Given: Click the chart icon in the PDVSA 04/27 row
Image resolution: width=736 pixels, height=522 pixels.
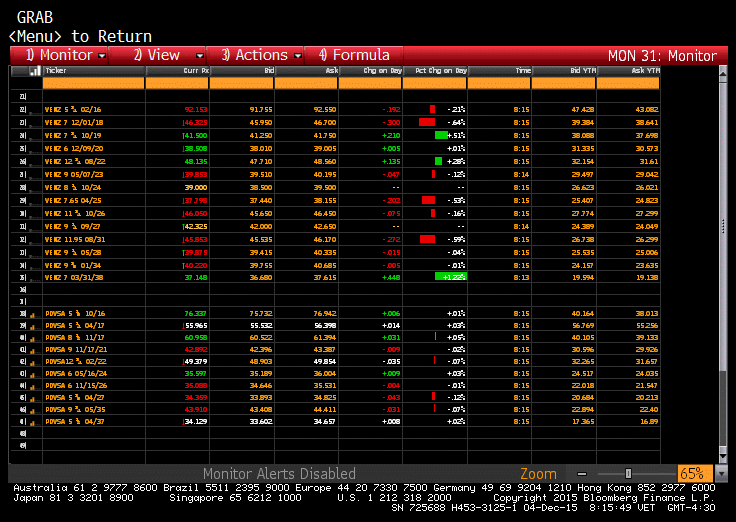Looking at the screenshot, I should pyautogui.click(x=33, y=399).
